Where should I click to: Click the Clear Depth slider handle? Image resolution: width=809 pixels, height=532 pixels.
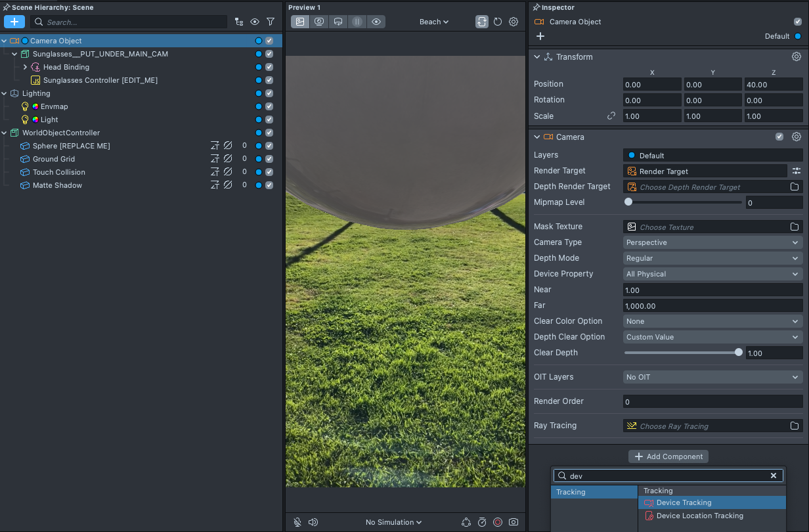pos(739,353)
